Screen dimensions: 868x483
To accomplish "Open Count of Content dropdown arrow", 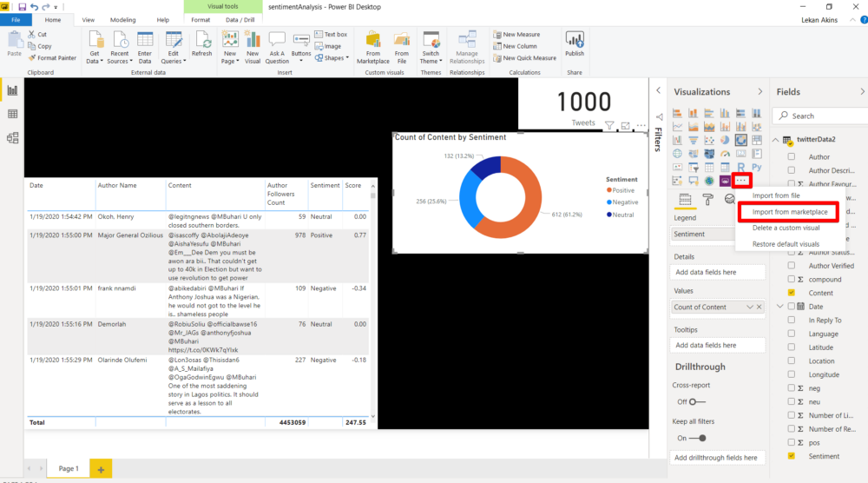I will click(750, 307).
